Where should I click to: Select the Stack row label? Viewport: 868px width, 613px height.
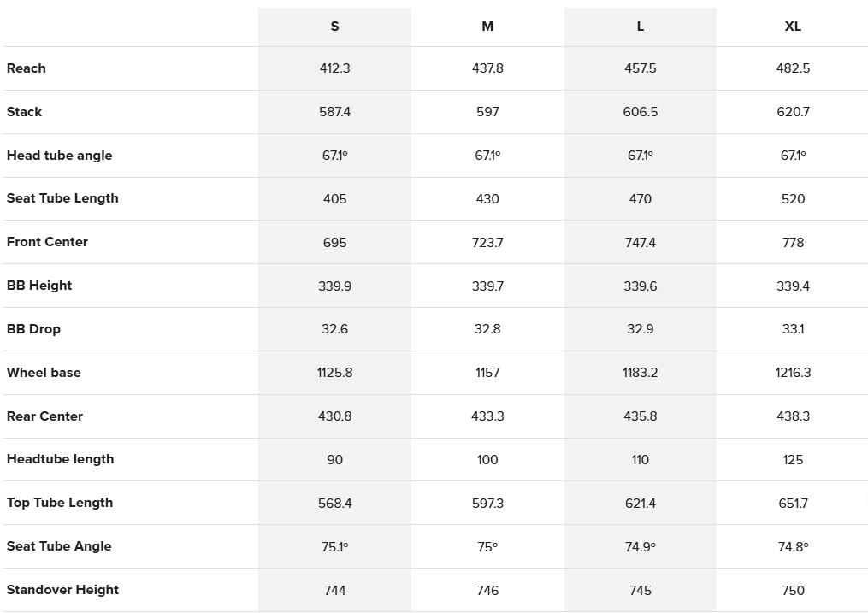point(24,112)
